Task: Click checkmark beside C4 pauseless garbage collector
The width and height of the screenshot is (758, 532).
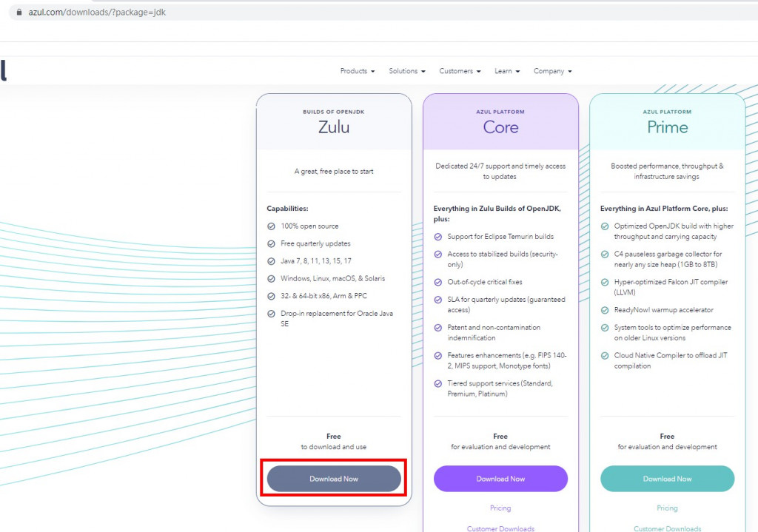Action: coord(605,255)
